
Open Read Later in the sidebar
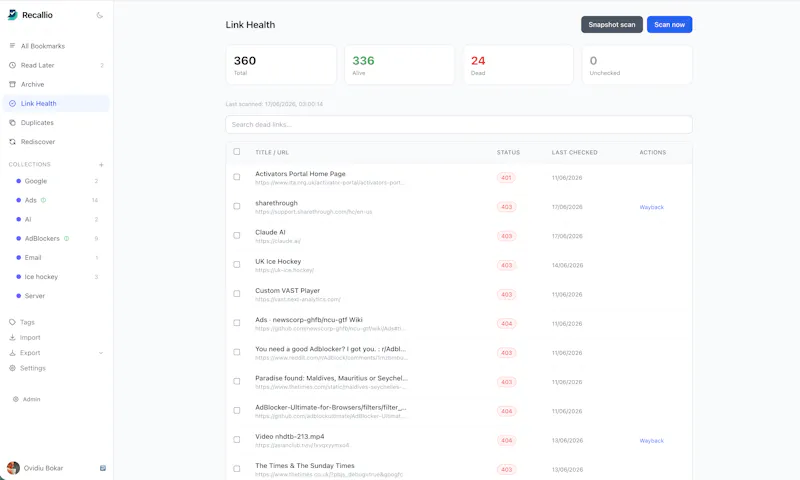(x=56, y=65)
